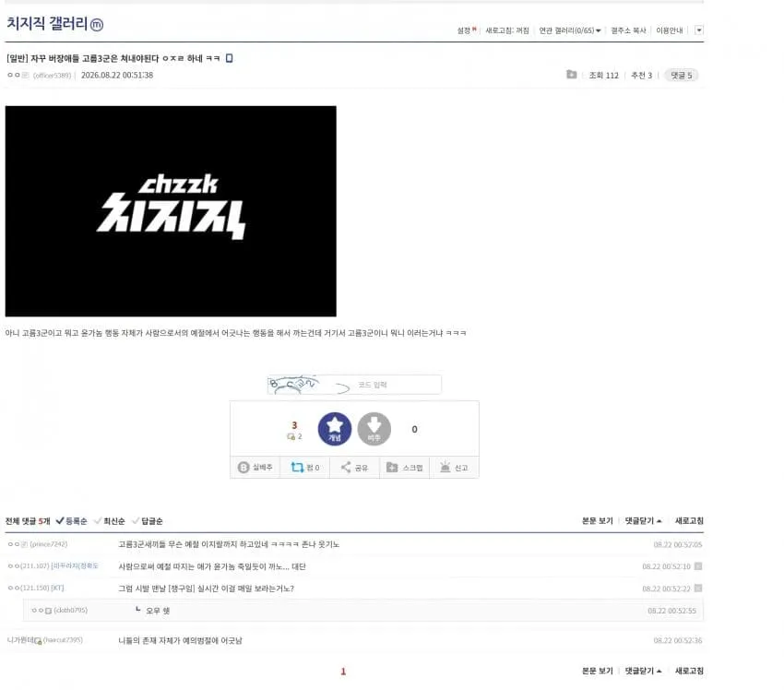The height and width of the screenshot is (690, 784).
Task: Click post title starting with [일반]
Action: click(x=113, y=58)
